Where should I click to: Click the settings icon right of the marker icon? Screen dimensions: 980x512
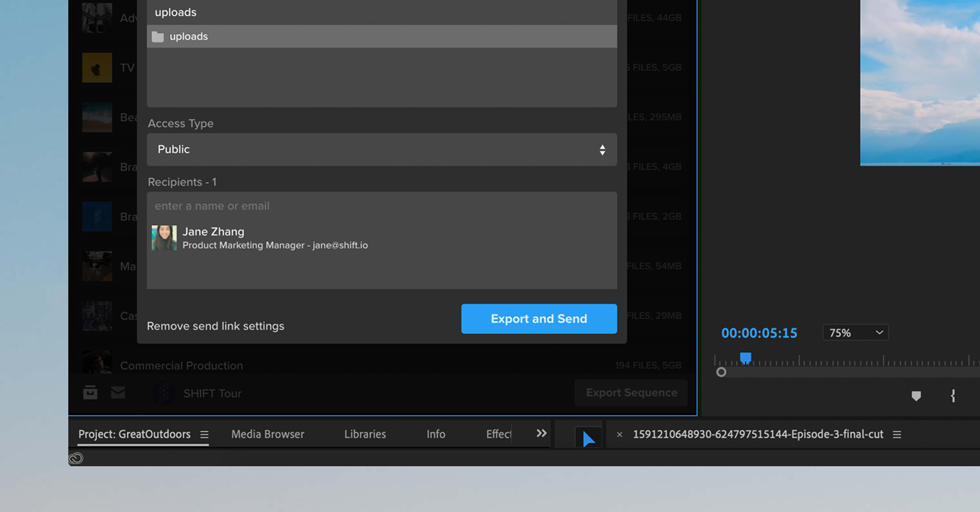(952, 396)
